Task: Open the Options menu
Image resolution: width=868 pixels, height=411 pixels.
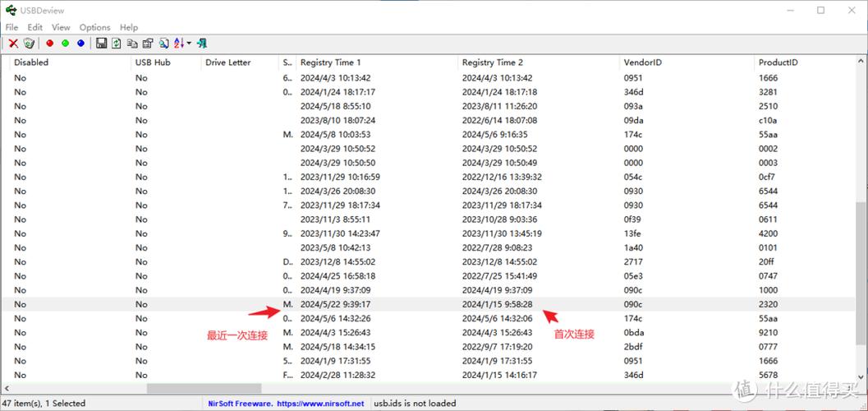Action: pyautogui.click(x=94, y=27)
